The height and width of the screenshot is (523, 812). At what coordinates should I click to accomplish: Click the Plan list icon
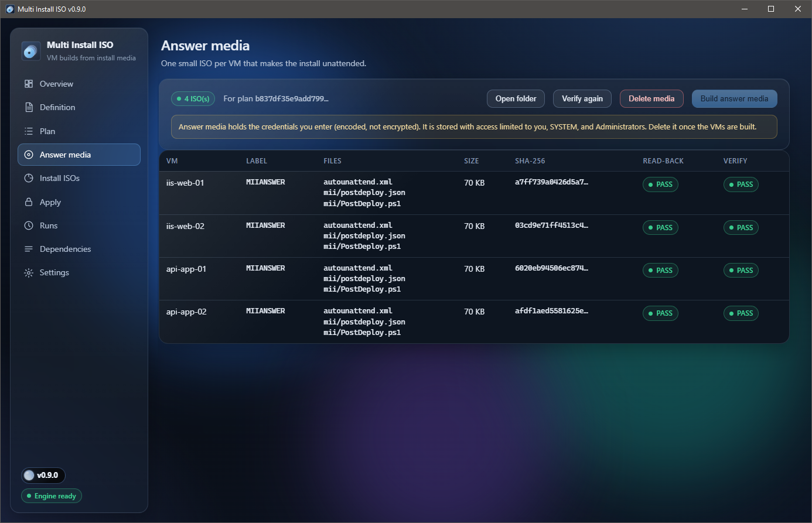29,131
